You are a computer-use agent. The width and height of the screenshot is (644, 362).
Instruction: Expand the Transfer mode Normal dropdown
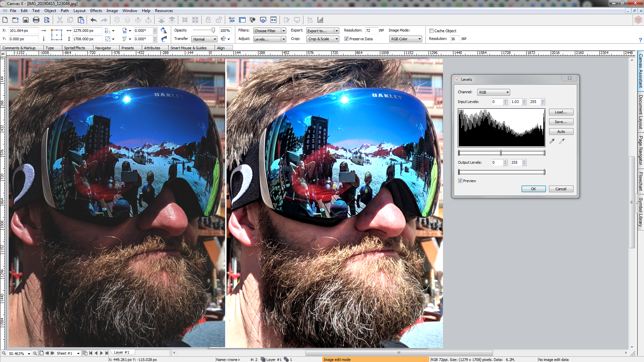click(x=204, y=39)
